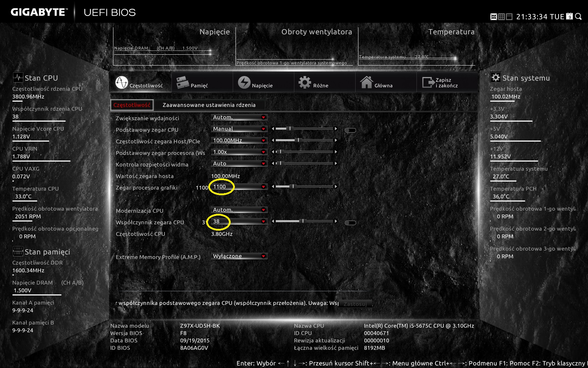Open the Zapisz i zakończ tab
The image size is (588, 368).
click(x=447, y=83)
